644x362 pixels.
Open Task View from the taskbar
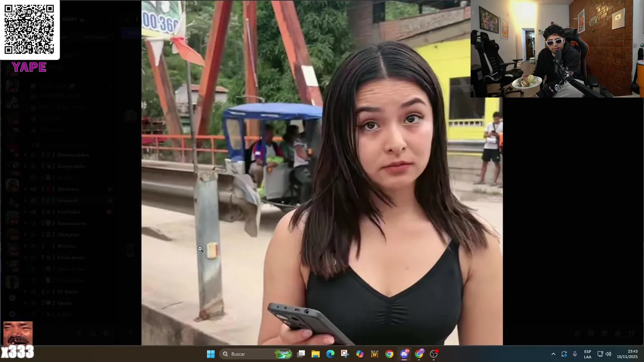point(301,354)
